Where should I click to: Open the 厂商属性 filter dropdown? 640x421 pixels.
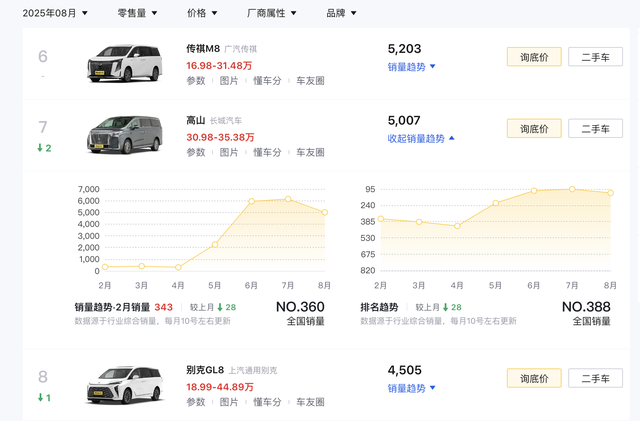[271, 13]
